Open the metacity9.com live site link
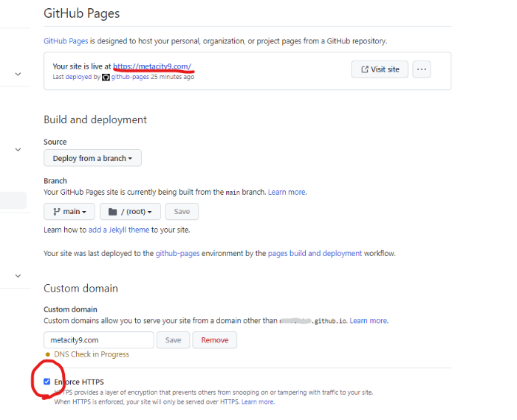The height and width of the screenshot is (420, 517). (x=151, y=66)
